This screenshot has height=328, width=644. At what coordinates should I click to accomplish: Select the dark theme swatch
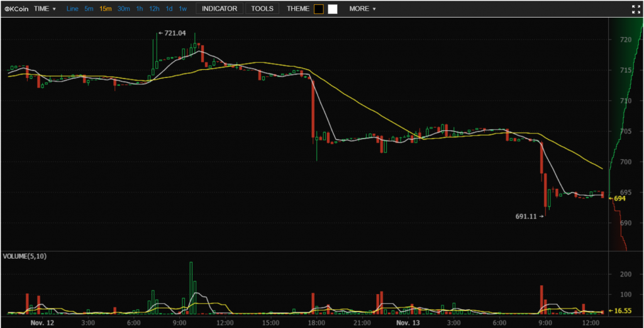click(x=319, y=9)
